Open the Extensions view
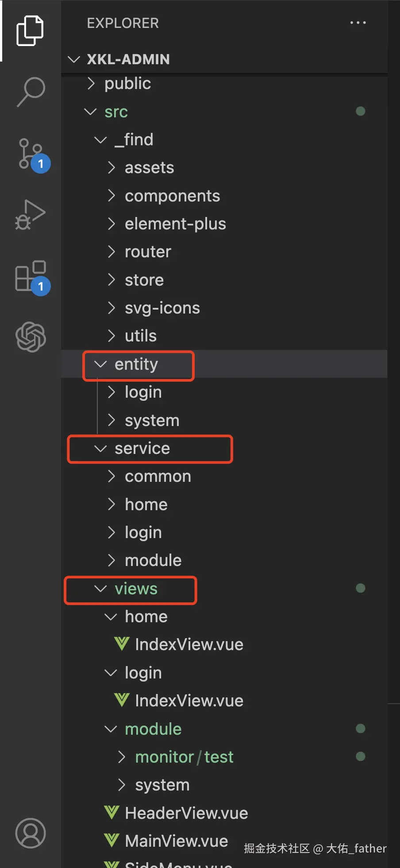The height and width of the screenshot is (868, 400). click(x=31, y=275)
